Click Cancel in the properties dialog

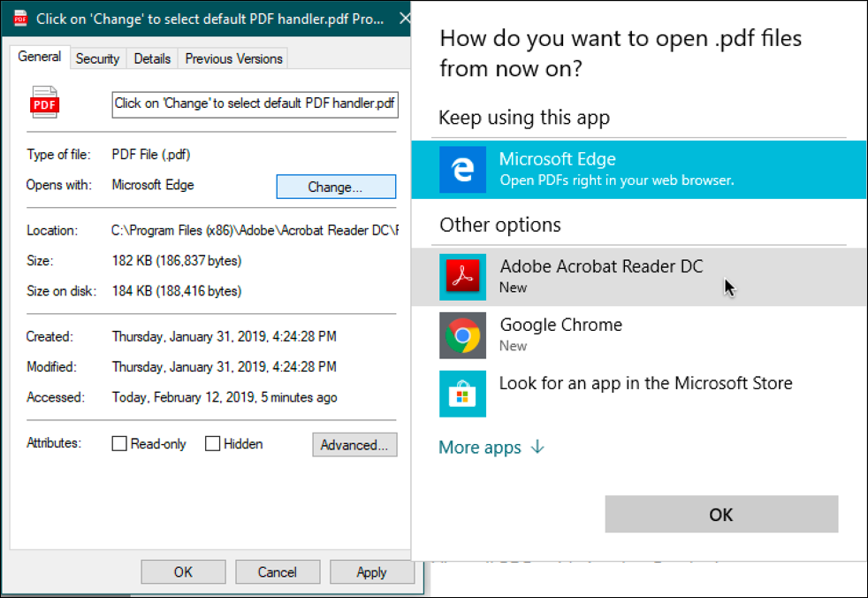coord(278,571)
